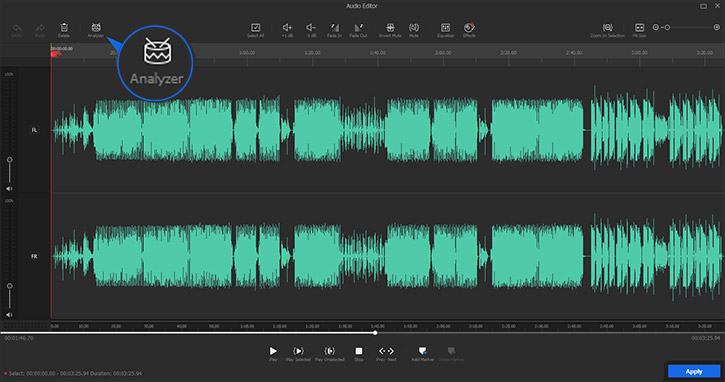Click the Undo icon in the toolbar
This screenshot has height=382, width=725.
point(17,28)
